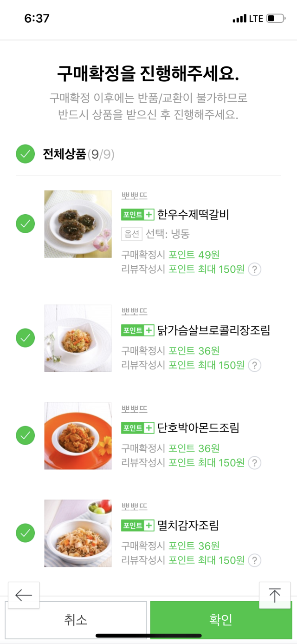
Task: Open review points help for 한우수제떡갈비
Action: click(254, 269)
